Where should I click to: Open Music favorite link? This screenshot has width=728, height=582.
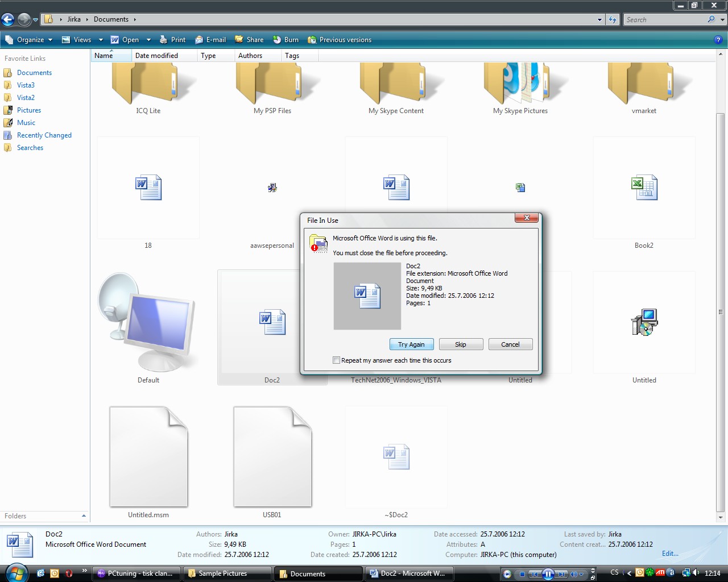click(x=26, y=123)
